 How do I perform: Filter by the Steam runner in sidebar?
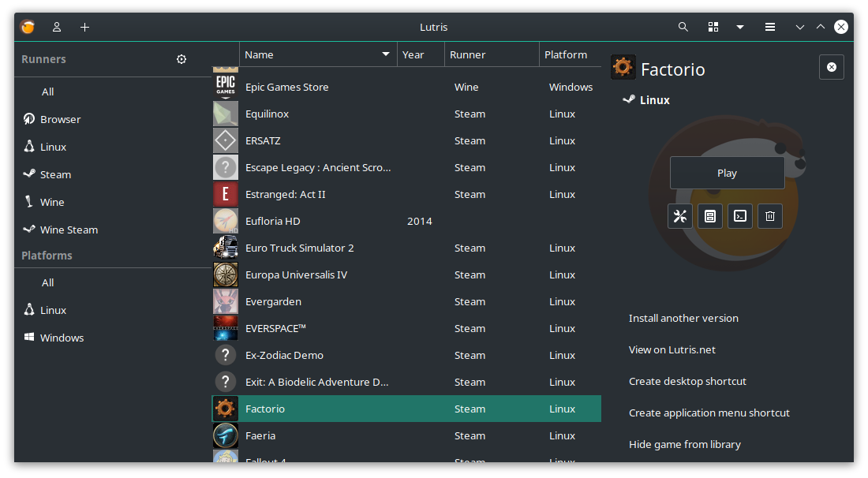tap(55, 175)
